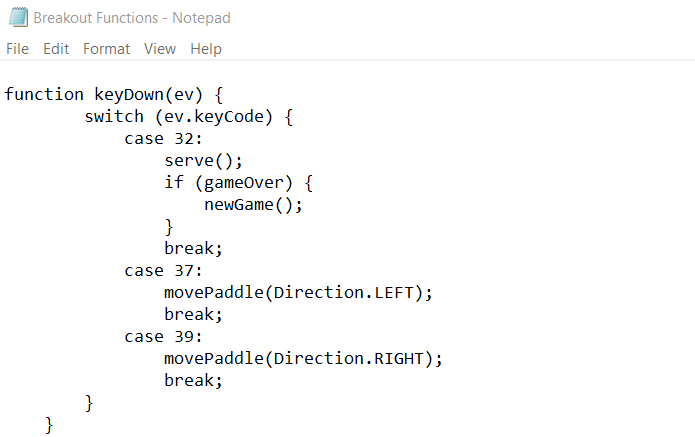Open the Format menu

point(106,49)
